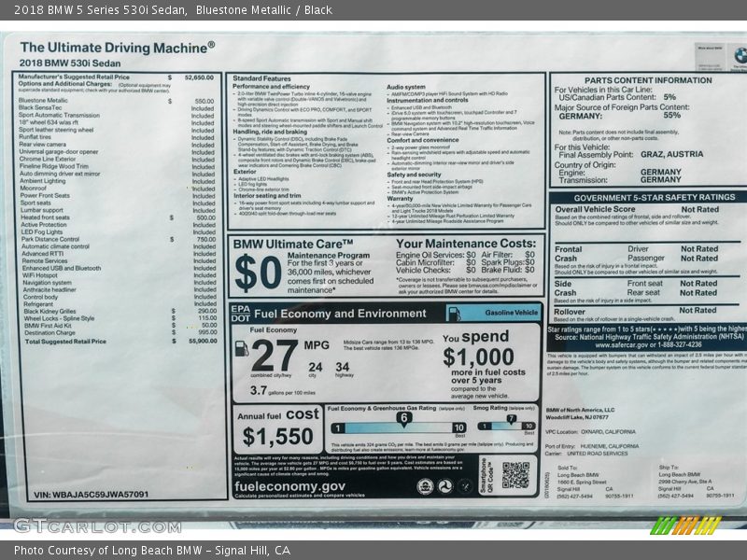Click the 500.00 heated seats price
Viewport: 747px width, 560px height.
(205, 217)
